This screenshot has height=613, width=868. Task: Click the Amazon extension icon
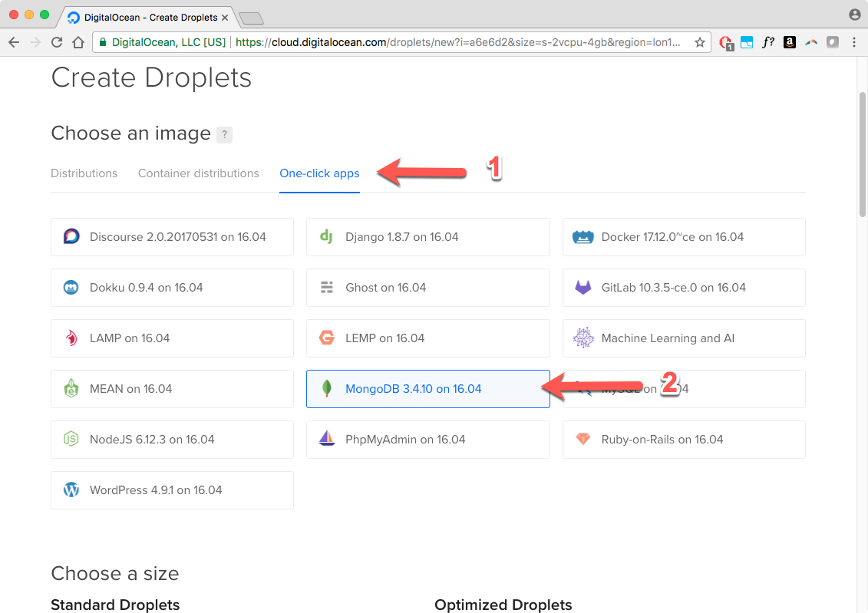[790, 42]
